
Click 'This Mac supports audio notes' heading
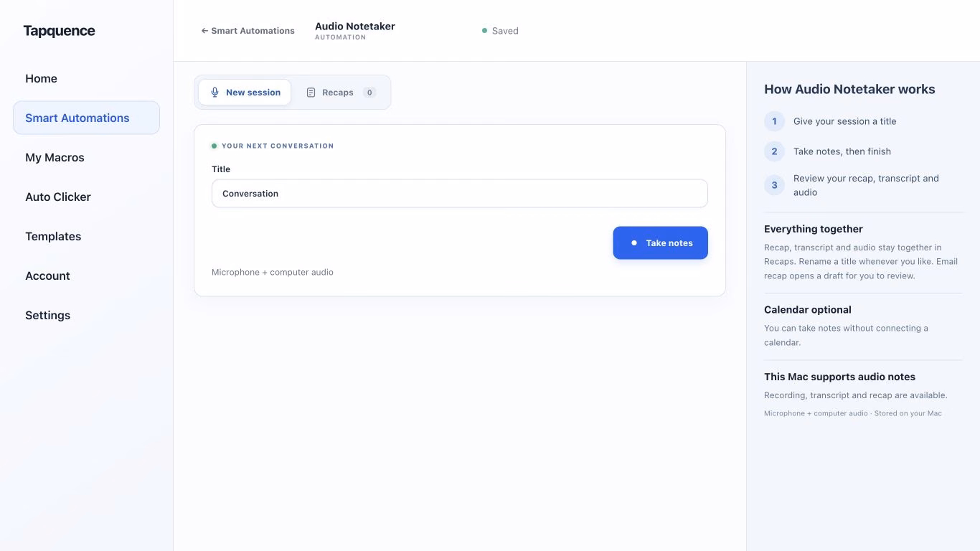[x=839, y=377]
